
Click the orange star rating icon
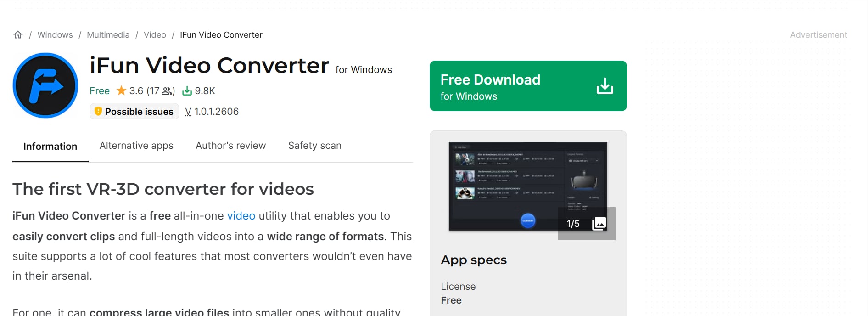[121, 90]
